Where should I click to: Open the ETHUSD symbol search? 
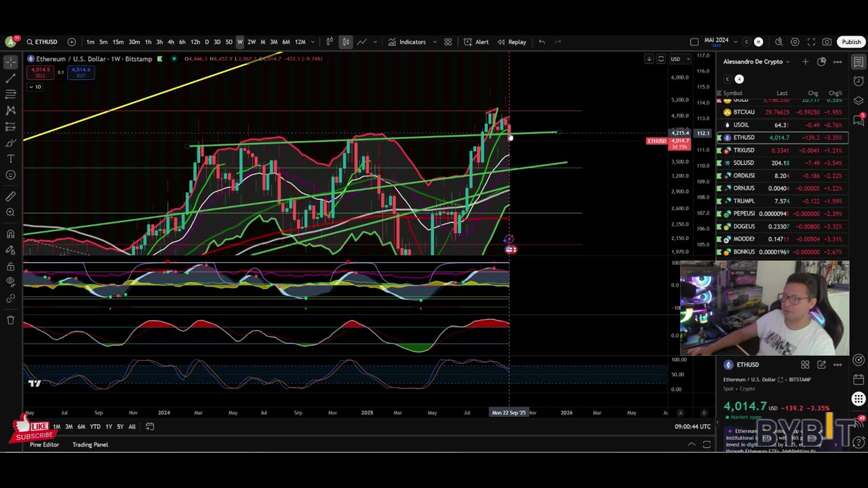[42, 42]
